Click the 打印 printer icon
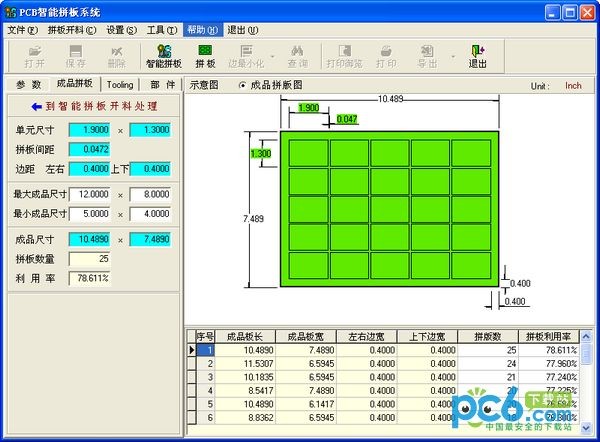Screen dimensions: 600x442 click(386, 57)
